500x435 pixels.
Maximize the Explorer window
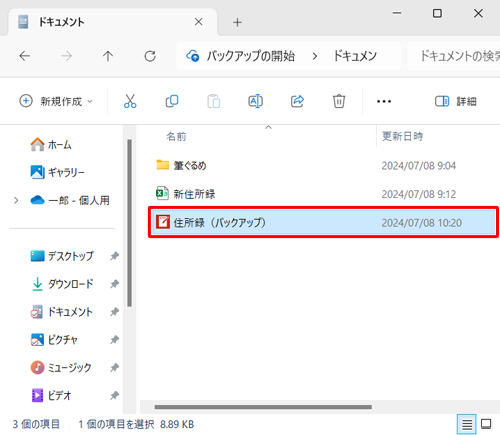click(437, 13)
